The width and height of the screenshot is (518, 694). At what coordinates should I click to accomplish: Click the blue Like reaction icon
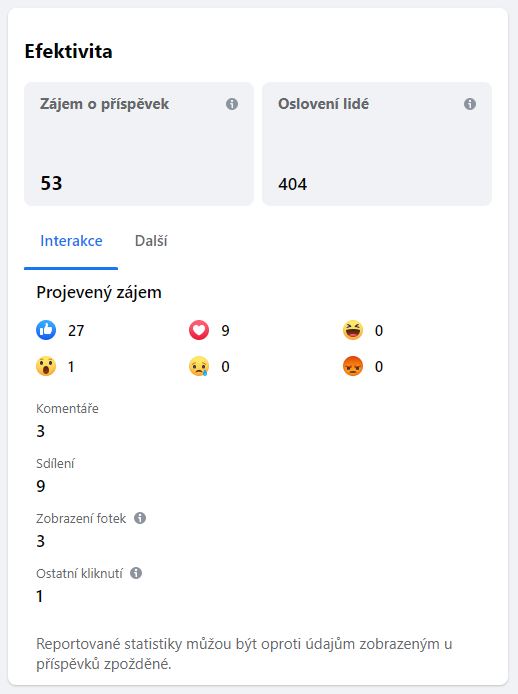pos(46,330)
